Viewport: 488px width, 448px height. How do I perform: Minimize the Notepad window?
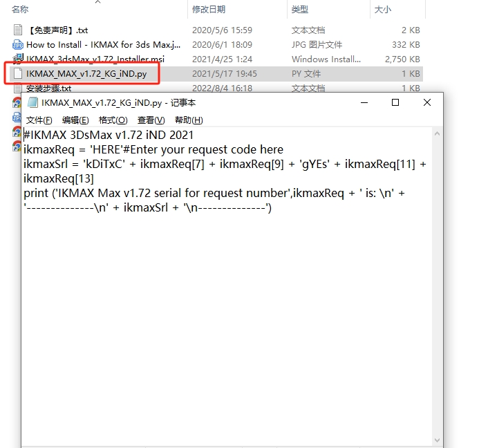pos(364,102)
